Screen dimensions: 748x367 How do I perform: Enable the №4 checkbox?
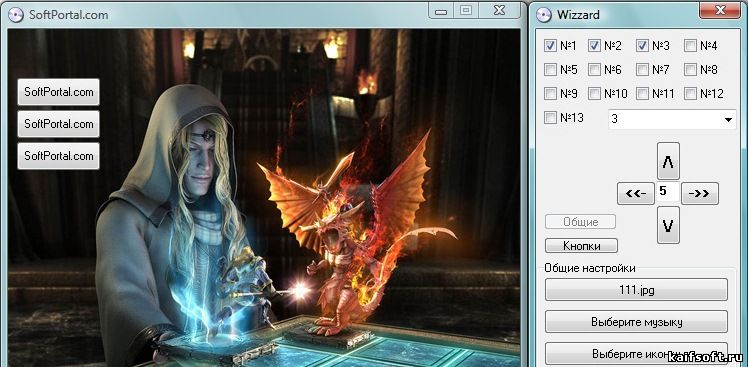point(690,45)
